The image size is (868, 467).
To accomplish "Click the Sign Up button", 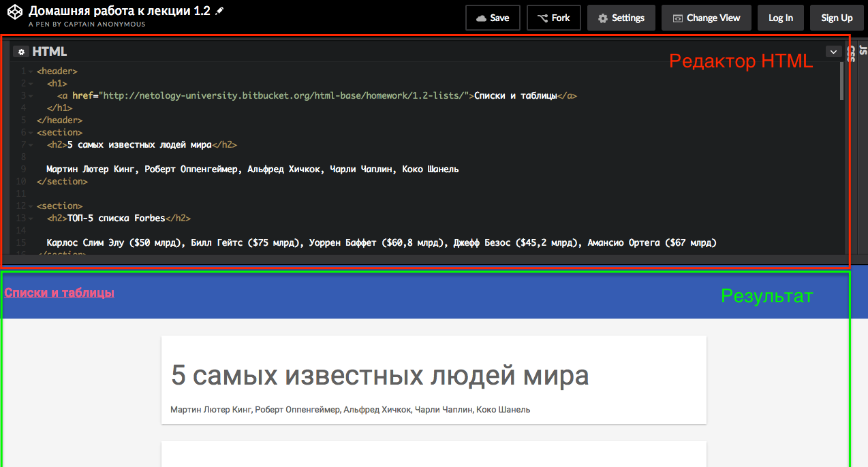I will click(837, 18).
